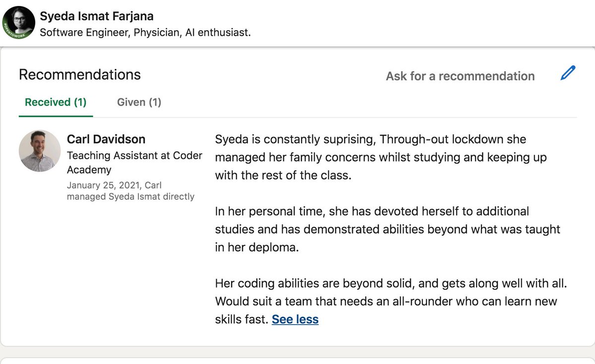This screenshot has width=595, height=364.
Task: Open Carl Davidson's profile photo
Action: (x=40, y=151)
